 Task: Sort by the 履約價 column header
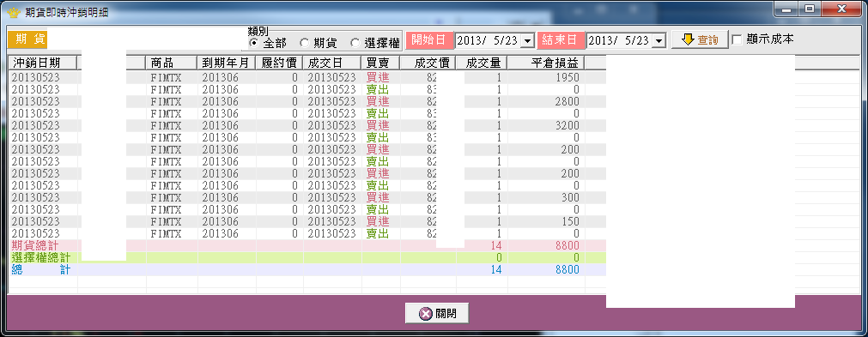tap(279, 63)
